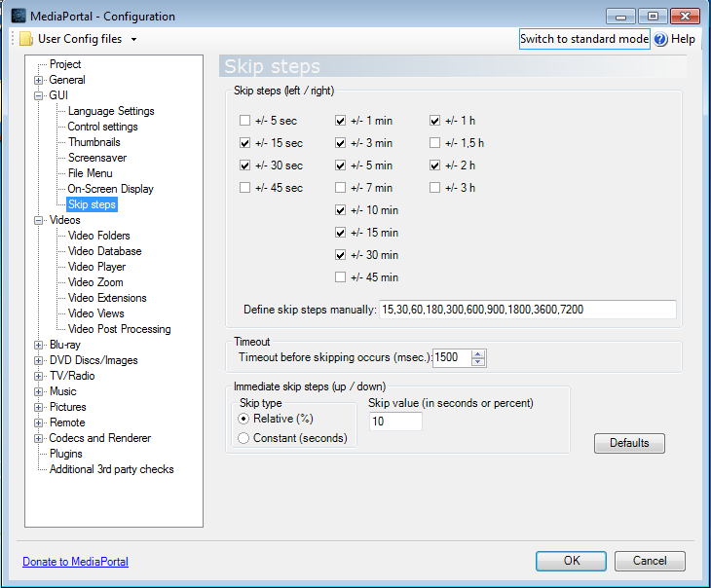Toggle the +/- 1 h checkbox
Viewport: 711px width, 588px height.
tap(434, 121)
